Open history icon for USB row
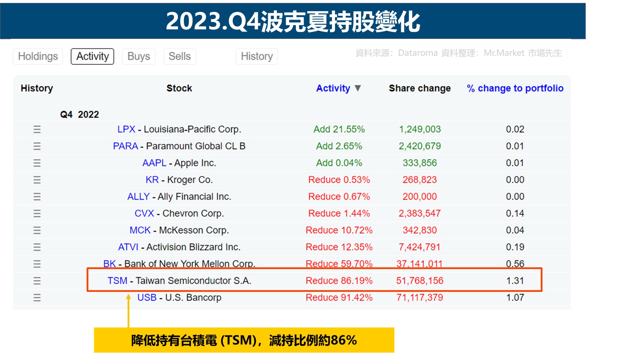This screenshot has height=355, width=644. tap(37, 298)
